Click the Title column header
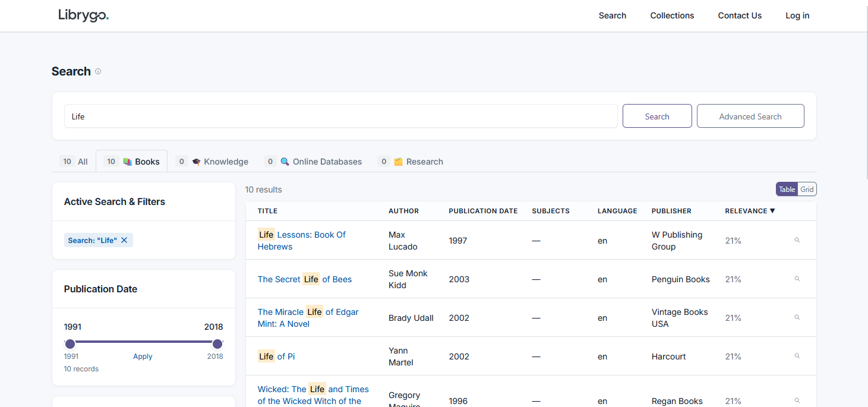 coord(267,211)
